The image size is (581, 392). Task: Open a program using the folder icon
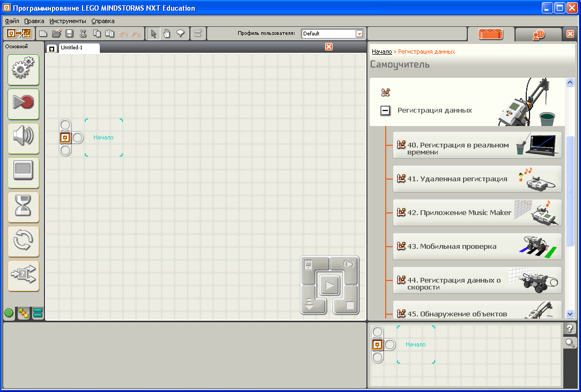coord(56,34)
